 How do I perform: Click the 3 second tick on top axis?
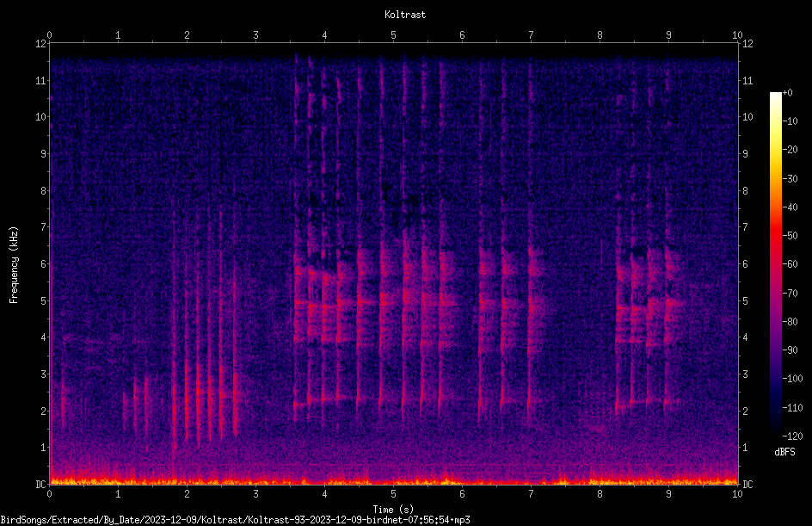(x=255, y=35)
